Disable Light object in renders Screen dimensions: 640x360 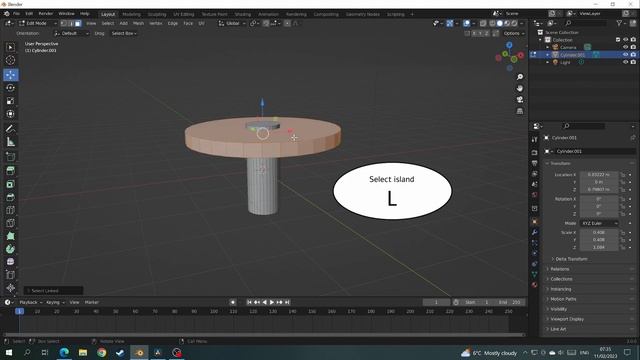tap(633, 62)
